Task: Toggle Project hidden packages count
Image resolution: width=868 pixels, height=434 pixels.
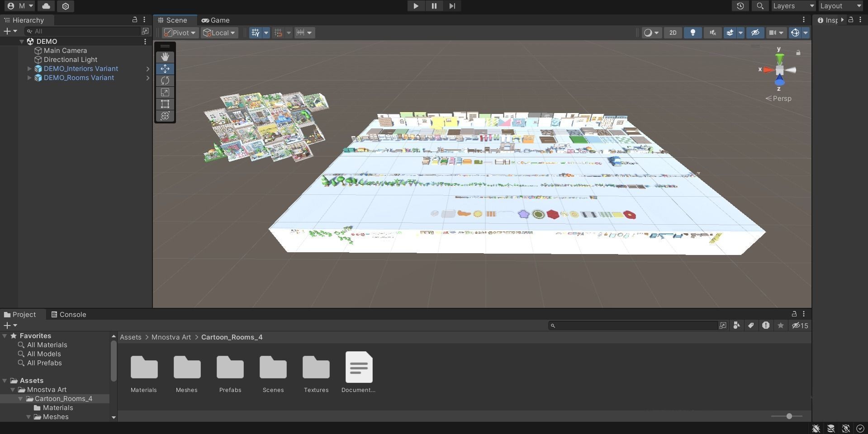Action: [x=800, y=325]
